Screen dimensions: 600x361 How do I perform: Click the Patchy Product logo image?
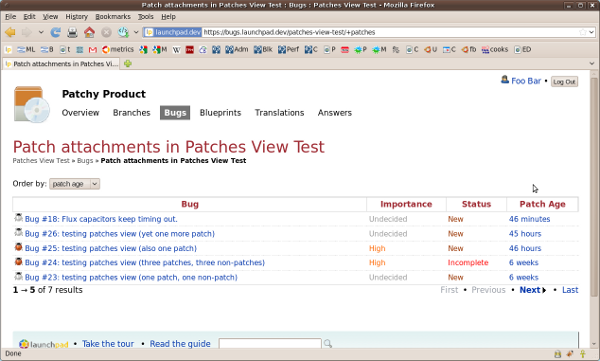coord(32,104)
